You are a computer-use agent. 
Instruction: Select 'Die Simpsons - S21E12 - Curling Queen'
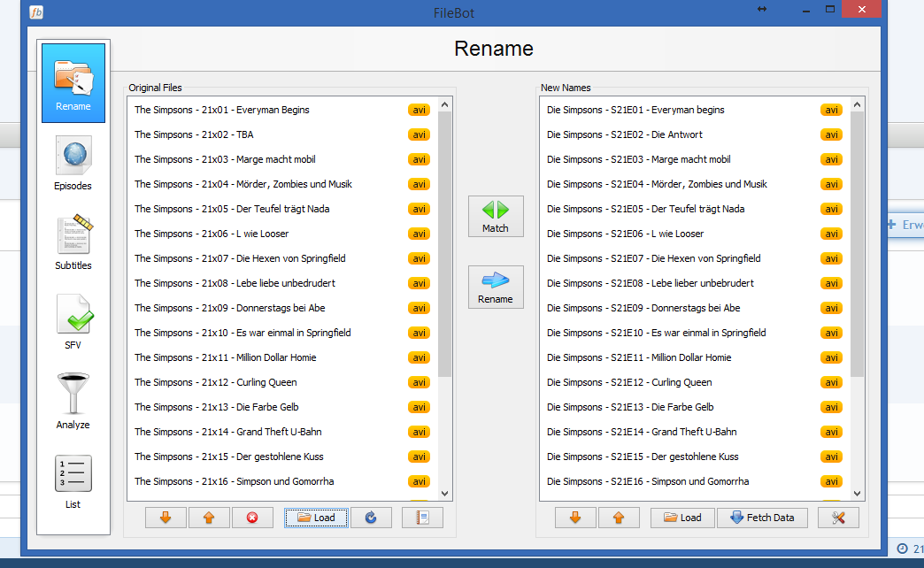coord(696,382)
